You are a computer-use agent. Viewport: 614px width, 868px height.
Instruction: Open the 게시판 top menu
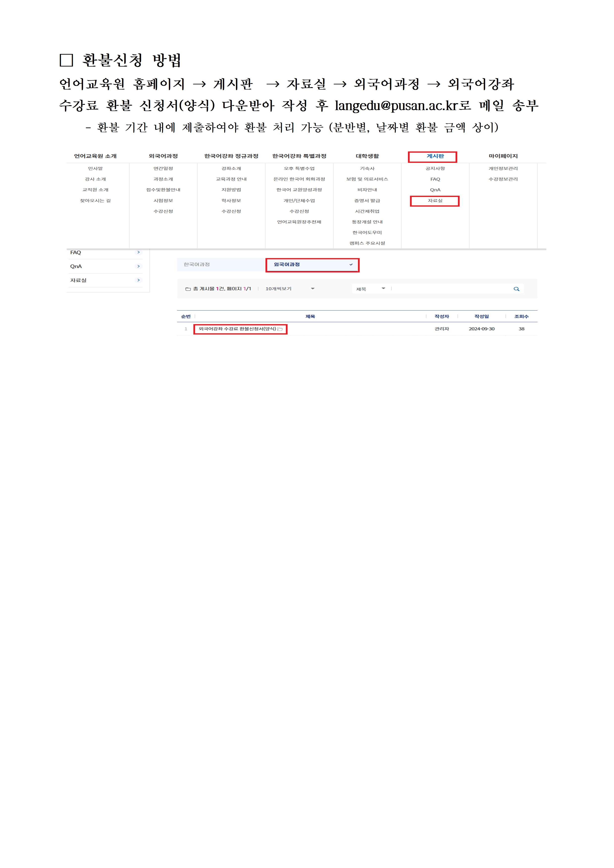pyautogui.click(x=435, y=156)
